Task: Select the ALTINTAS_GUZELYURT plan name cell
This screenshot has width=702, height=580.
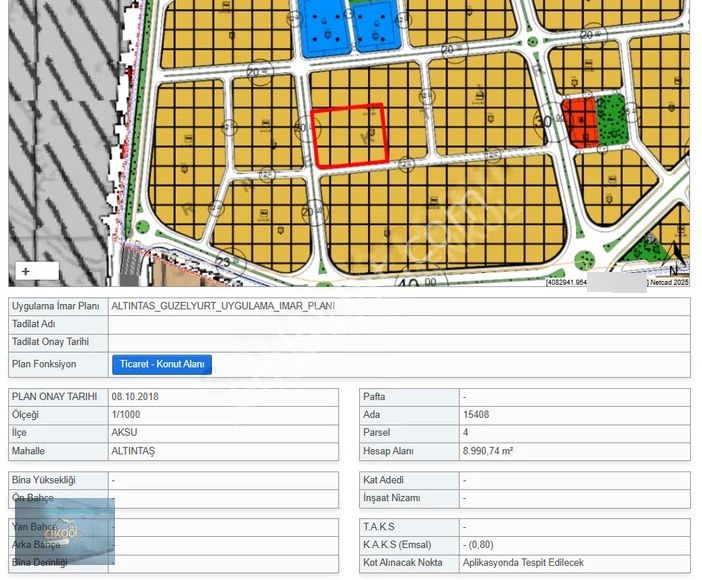Action: [223, 306]
